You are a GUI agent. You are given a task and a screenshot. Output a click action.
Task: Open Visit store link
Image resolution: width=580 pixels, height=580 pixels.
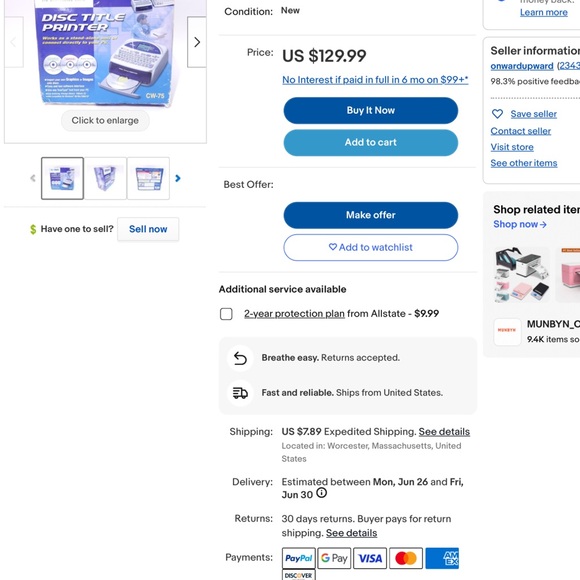click(x=512, y=147)
